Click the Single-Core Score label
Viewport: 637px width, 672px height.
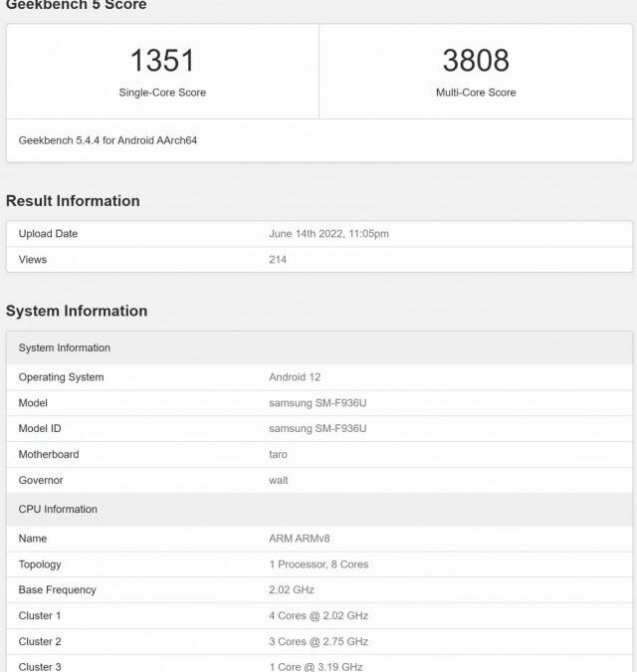point(162,93)
